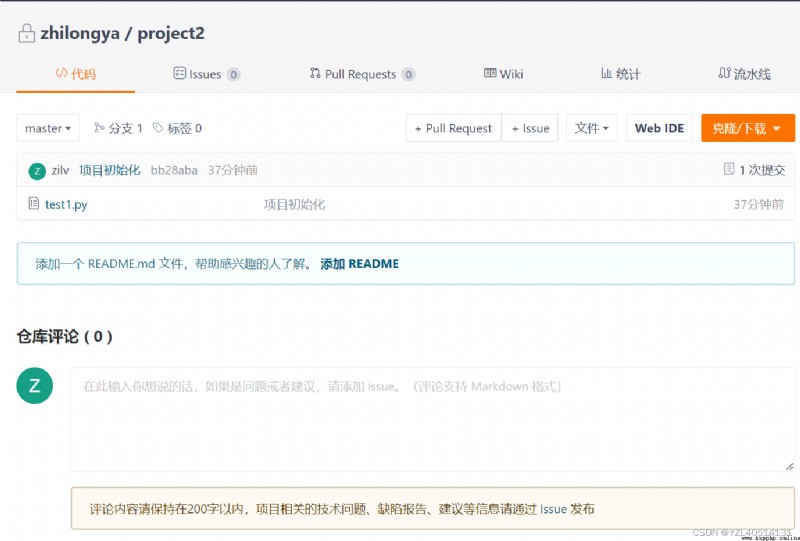Click the Pull Requests count badge 0
This screenshot has height=541, width=800.
click(x=408, y=75)
